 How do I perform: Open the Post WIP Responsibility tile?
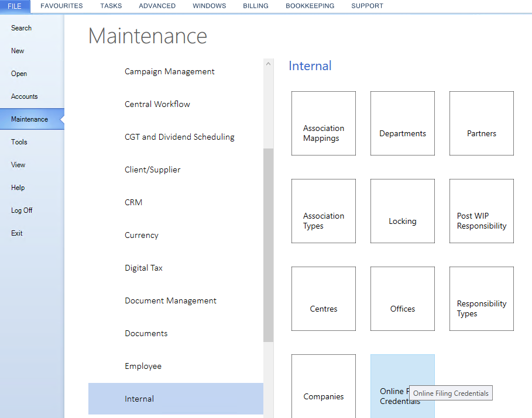pos(482,211)
